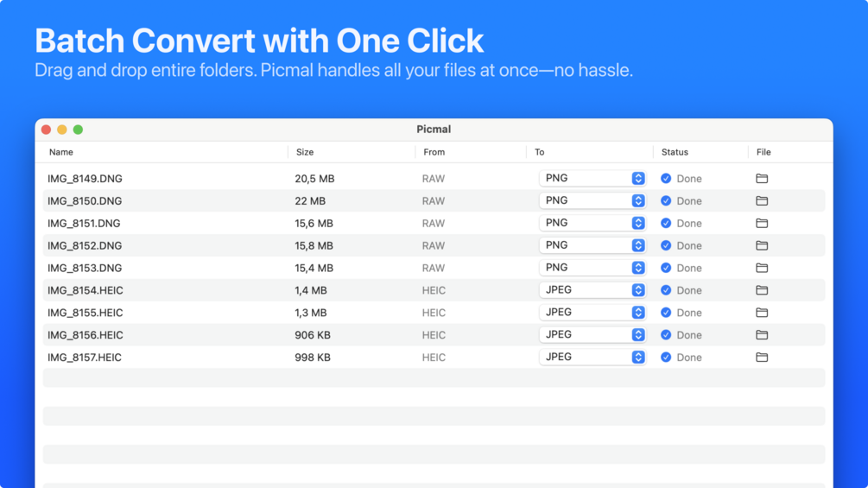This screenshot has width=868, height=488.
Task: Click Done checkmark icon for IMG_8152.DNG
Action: [666, 245]
